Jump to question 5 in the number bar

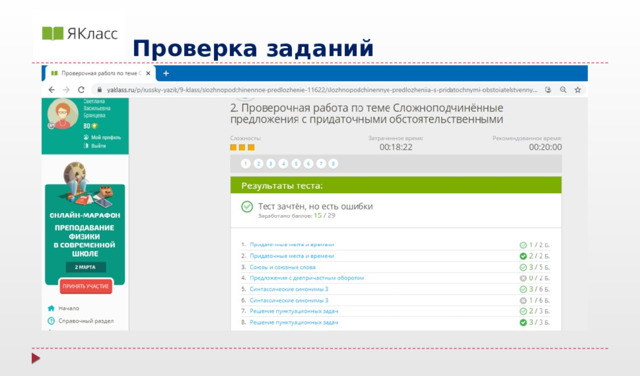[x=296, y=164]
